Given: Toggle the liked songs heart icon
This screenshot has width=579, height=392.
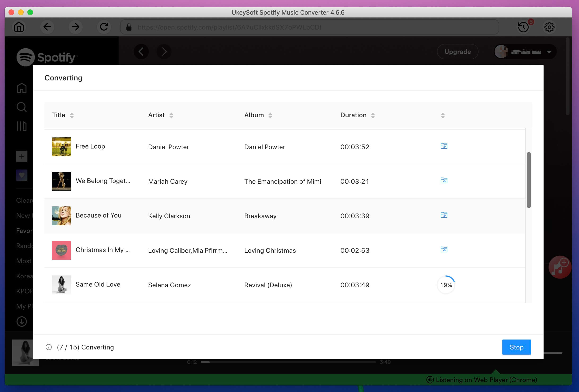Looking at the screenshot, I should tap(22, 175).
